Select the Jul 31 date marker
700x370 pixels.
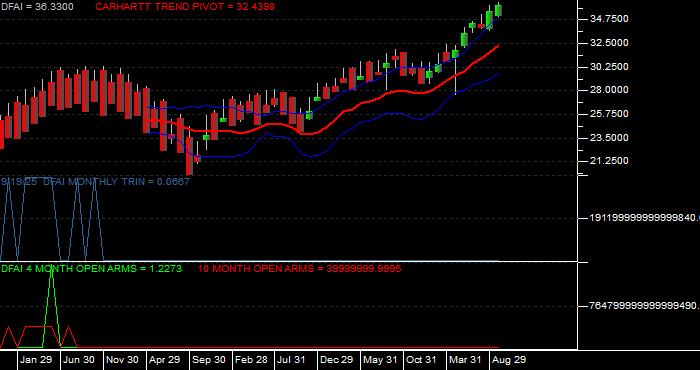click(x=291, y=360)
